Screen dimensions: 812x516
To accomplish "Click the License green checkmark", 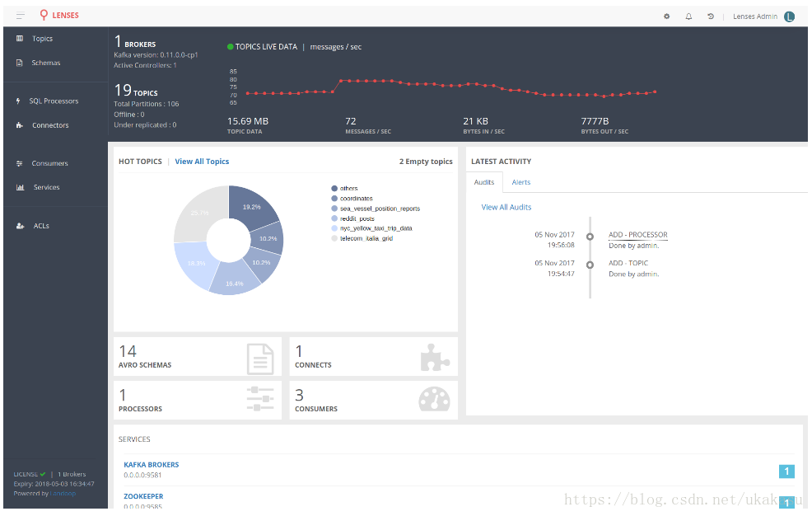I will [43, 474].
